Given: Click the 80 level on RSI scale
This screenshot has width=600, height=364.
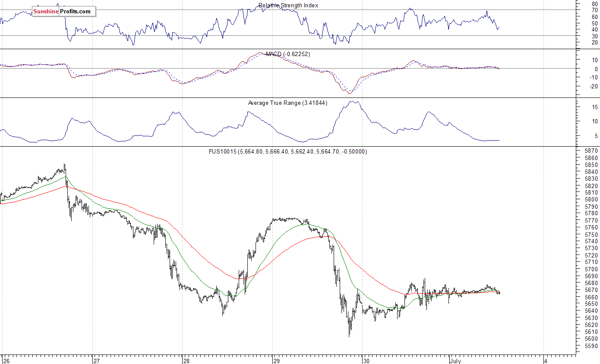Looking at the screenshot, I should (x=594, y=3).
